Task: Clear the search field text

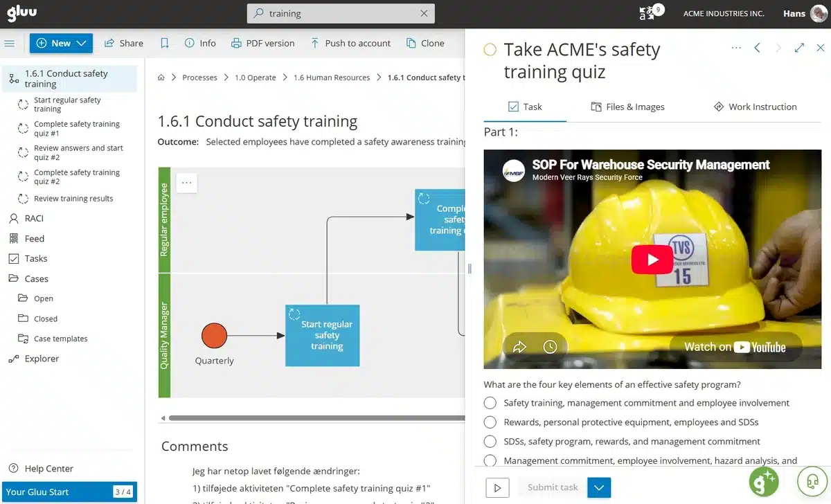Action: click(424, 13)
